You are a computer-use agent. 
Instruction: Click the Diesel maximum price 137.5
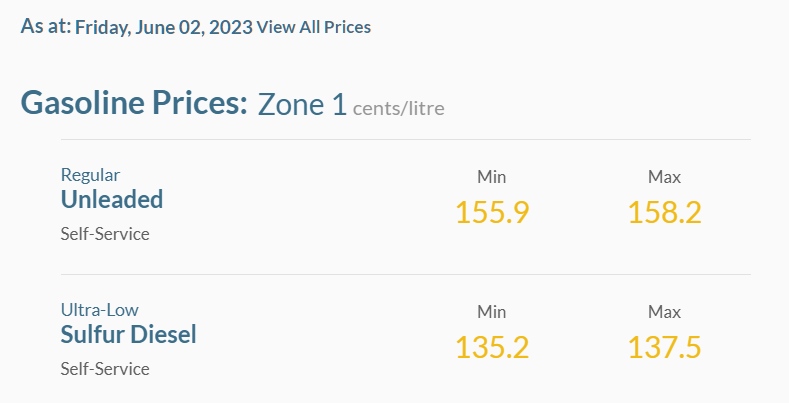(664, 348)
